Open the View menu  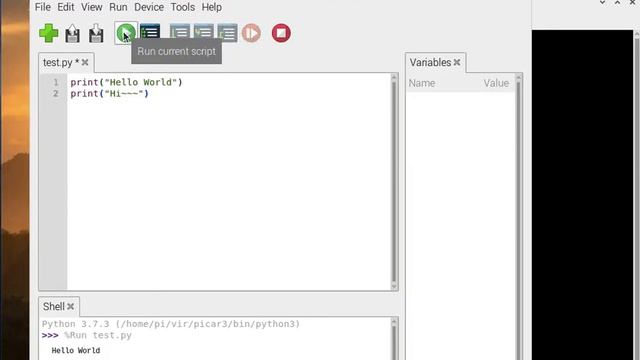click(91, 7)
